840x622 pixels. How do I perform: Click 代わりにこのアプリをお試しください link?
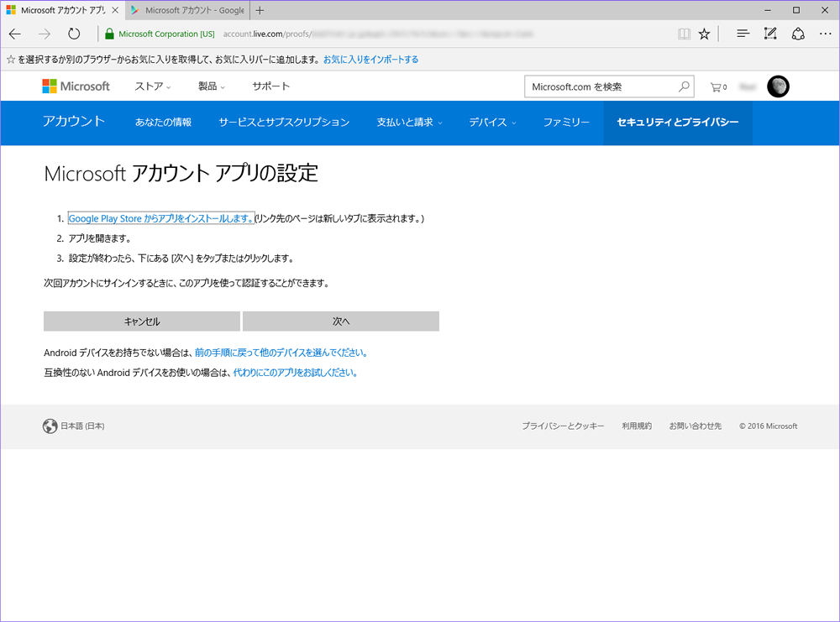point(295,373)
